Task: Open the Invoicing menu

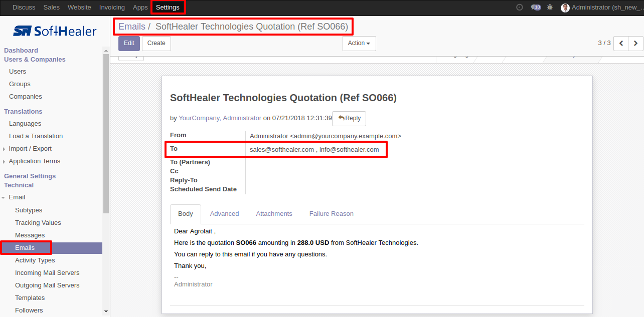Action: coord(112,8)
